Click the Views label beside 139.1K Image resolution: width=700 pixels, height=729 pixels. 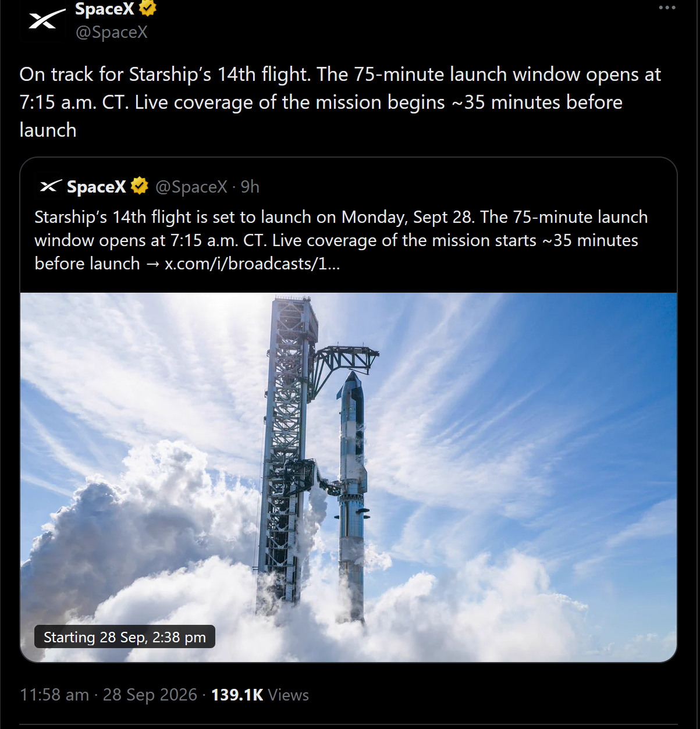(289, 695)
